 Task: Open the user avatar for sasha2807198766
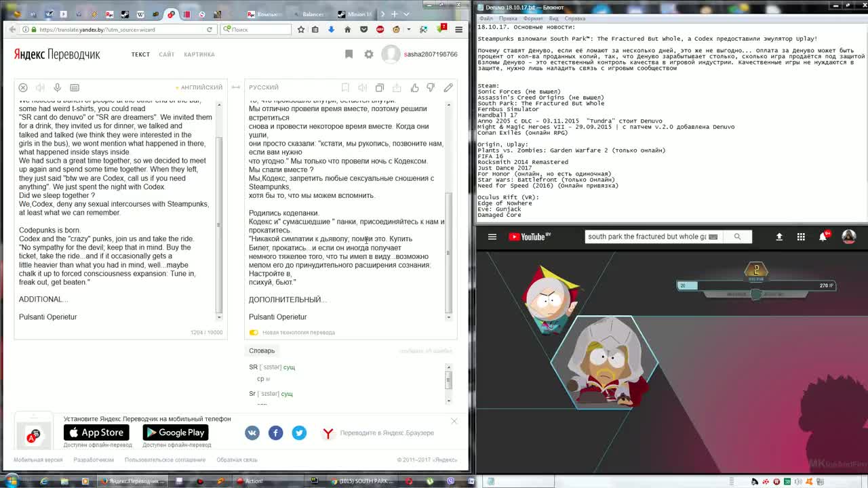coord(391,54)
